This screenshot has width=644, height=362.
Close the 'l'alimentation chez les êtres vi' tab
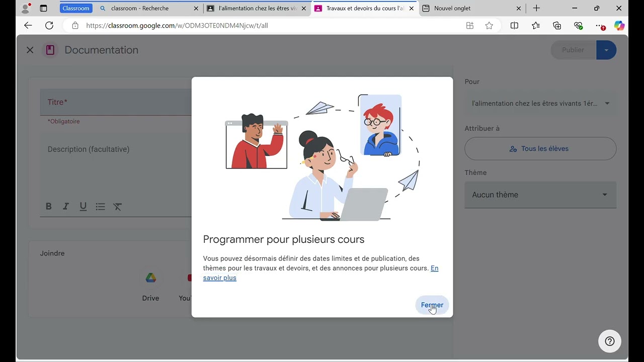[x=303, y=9]
